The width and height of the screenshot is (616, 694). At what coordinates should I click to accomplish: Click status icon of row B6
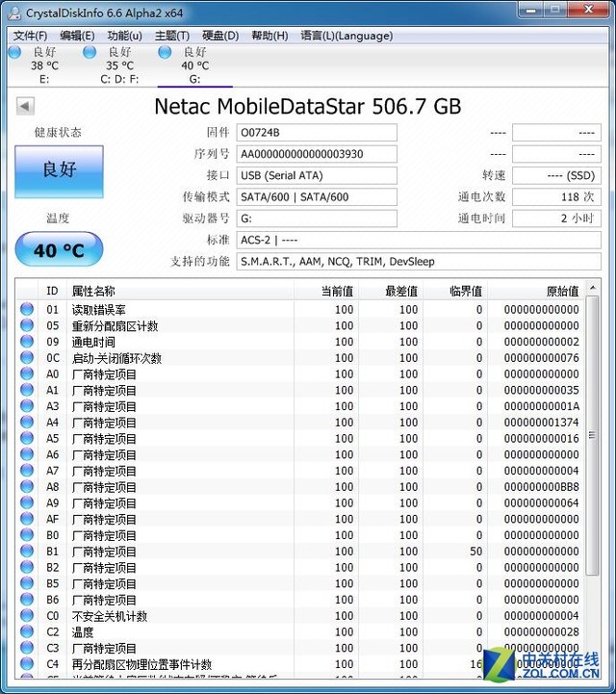tap(27, 600)
